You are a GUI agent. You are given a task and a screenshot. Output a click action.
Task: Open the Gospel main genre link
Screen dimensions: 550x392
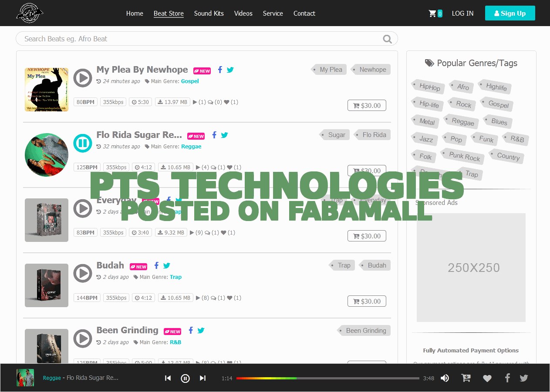coord(190,81)
